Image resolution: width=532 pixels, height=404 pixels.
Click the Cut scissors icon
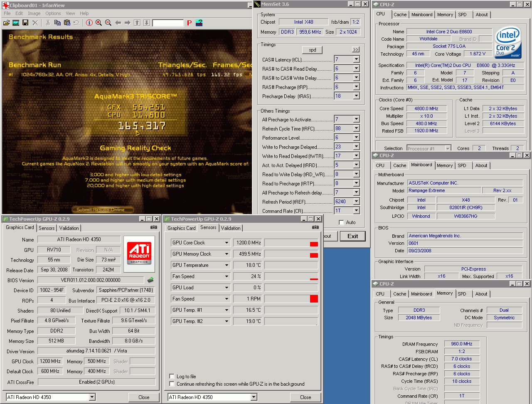coord(48,23)
